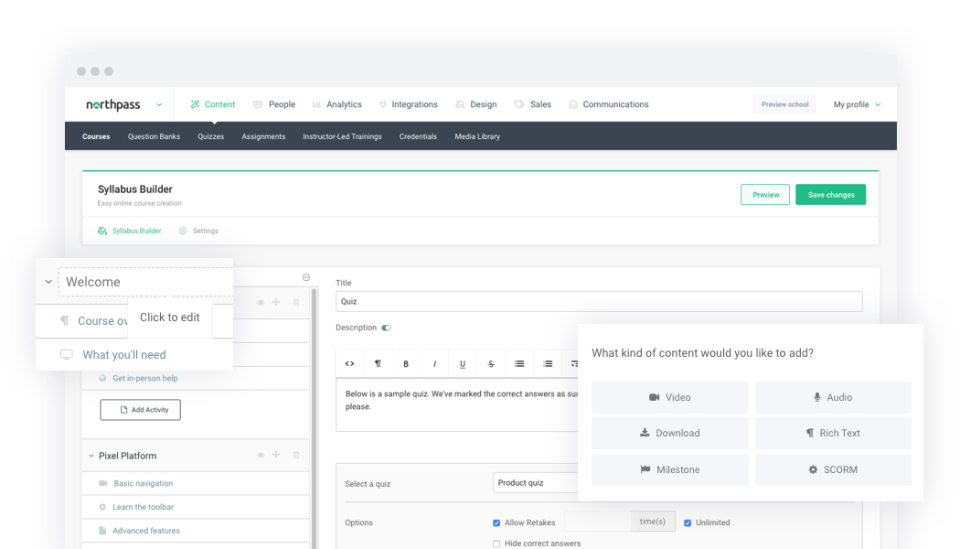Click the Save changes button
Viewport: 960px width, 549px height.
831,195
